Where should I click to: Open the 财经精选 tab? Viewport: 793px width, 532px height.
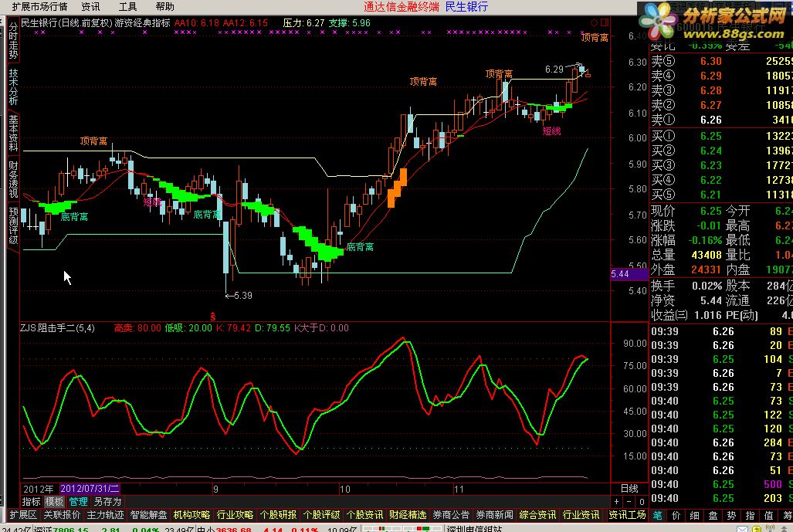[408, 515]
